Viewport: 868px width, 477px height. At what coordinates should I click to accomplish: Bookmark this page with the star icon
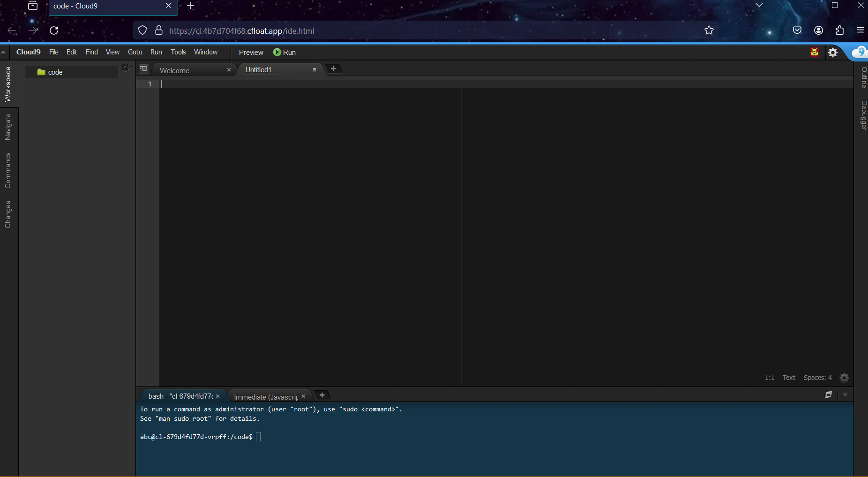709,30
